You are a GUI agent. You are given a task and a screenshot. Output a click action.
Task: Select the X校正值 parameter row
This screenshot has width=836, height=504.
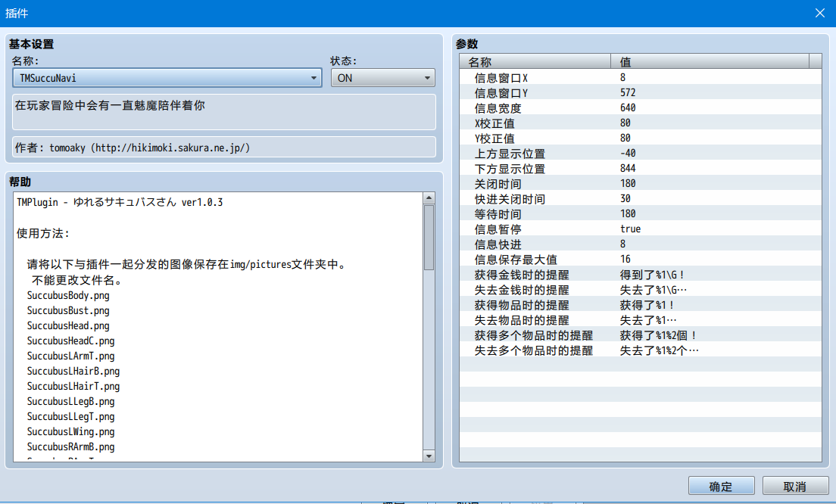(641, 123)
